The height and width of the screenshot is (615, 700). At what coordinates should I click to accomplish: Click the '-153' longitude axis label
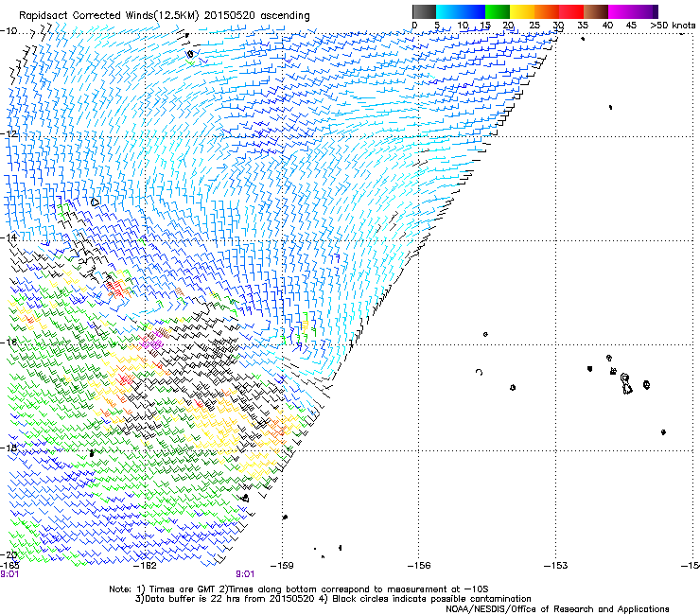[x=556, y=566]
